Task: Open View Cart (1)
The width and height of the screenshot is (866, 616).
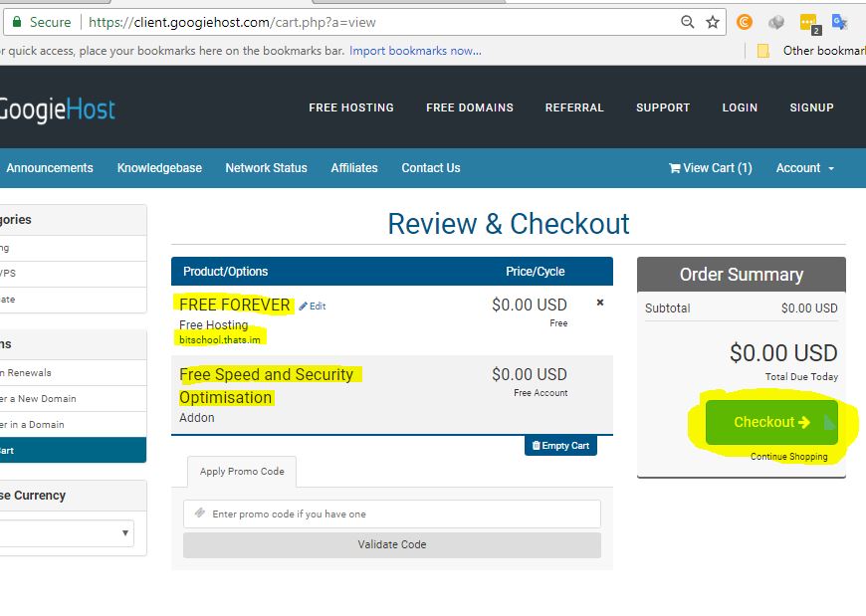Action: click(711, 168)
